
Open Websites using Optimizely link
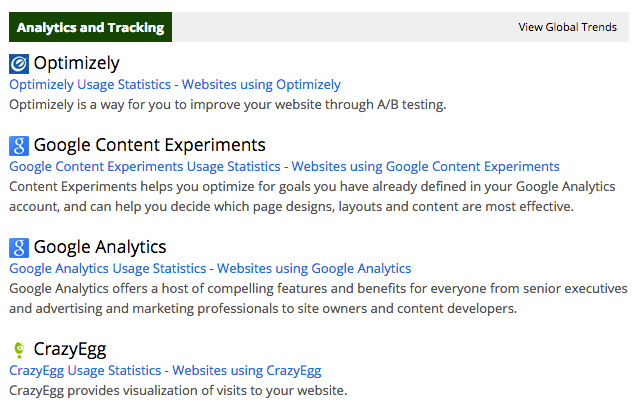(261, 85)
